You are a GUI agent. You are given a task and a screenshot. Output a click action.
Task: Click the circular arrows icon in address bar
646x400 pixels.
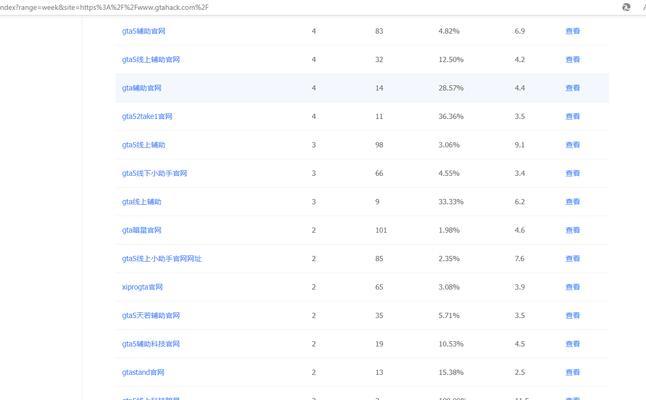pyautogui.click(x=626, y=7)
